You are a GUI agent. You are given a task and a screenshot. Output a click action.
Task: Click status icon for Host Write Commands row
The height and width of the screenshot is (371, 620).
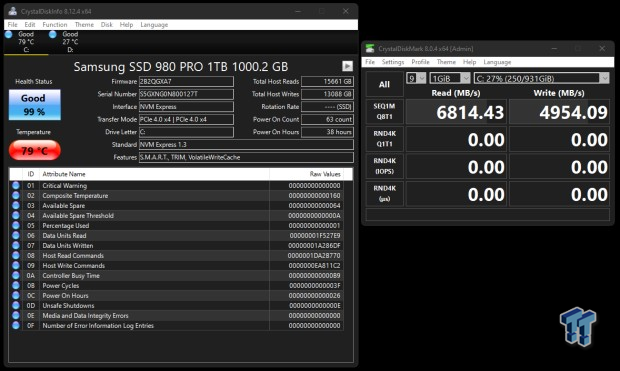[16, 265]
